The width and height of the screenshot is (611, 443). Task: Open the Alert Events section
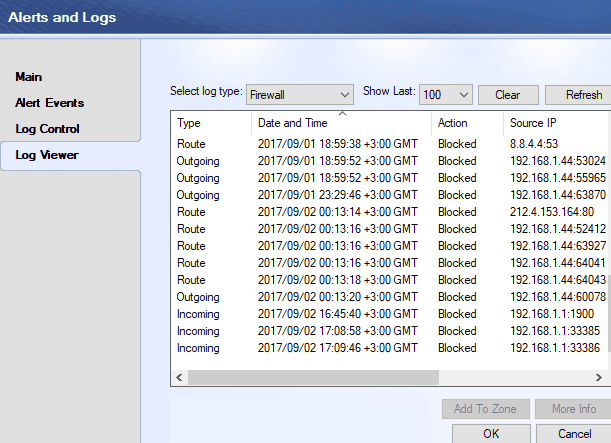pos(49,103)
